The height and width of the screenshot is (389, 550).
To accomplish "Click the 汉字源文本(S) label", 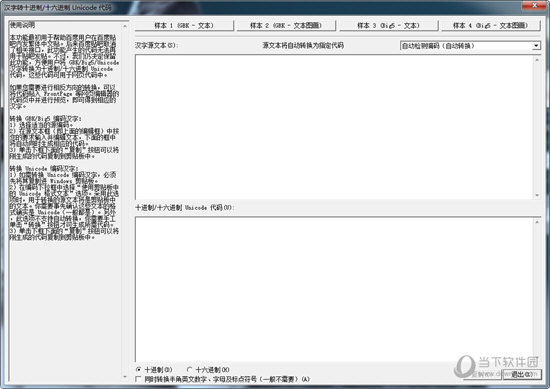I will [156, 45].
